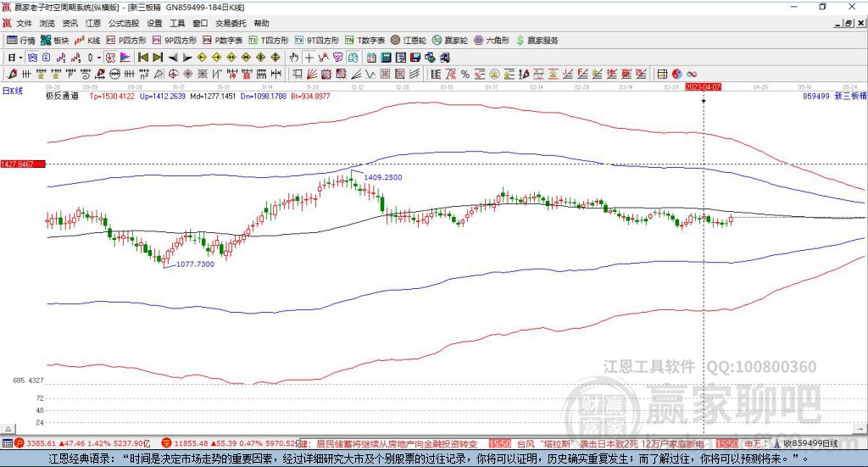Click the 深 index 11855.48 status entry
This screenshot has width=868, height=467.
231,443
